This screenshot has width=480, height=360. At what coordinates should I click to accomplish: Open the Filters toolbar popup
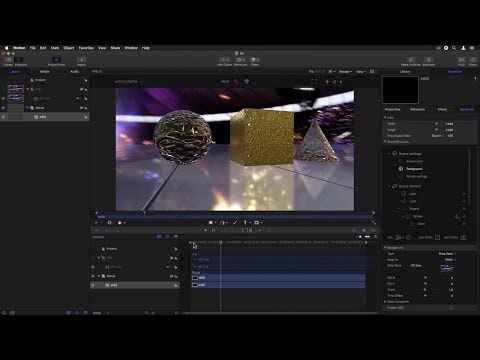point(255,60)
